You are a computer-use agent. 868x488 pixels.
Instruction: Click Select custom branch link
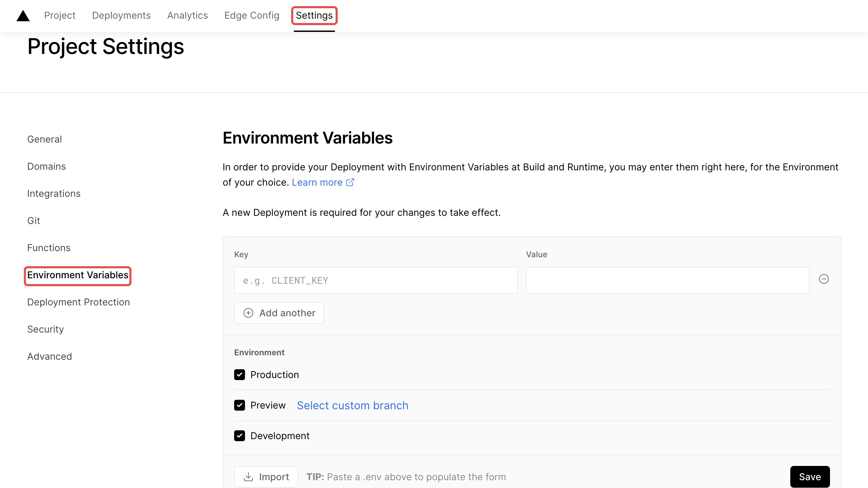353,405
